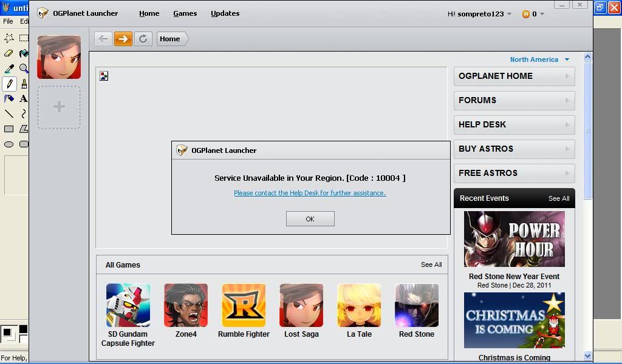Click See All in Recent Events
This screenshot has width=622, height=364.
point(559,198)
